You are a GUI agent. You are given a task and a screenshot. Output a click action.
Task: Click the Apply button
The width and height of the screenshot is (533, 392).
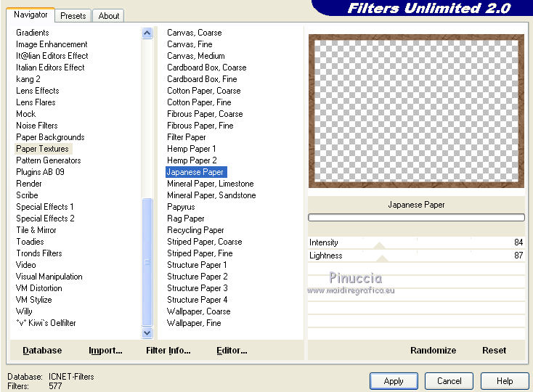pyautogui.click(x=394, y=381)
